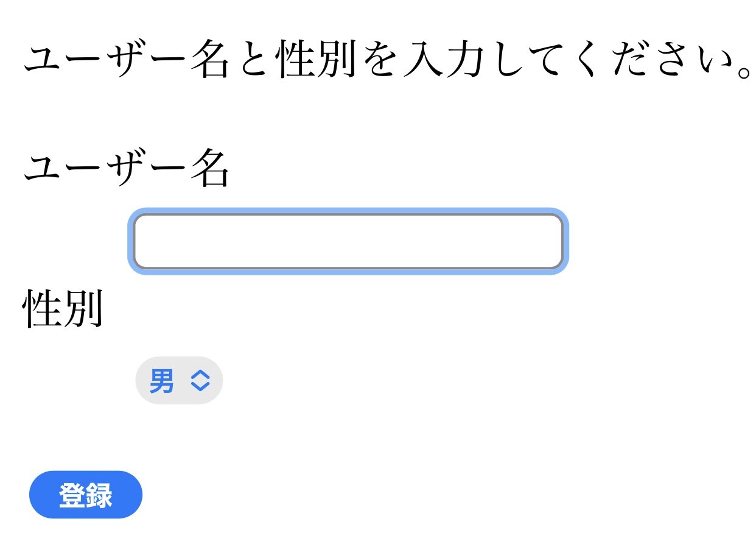This screenshot has width=756, height=541.
Task: Open the 性別 dropdown showing 男
Action: [x=179, y=381]
